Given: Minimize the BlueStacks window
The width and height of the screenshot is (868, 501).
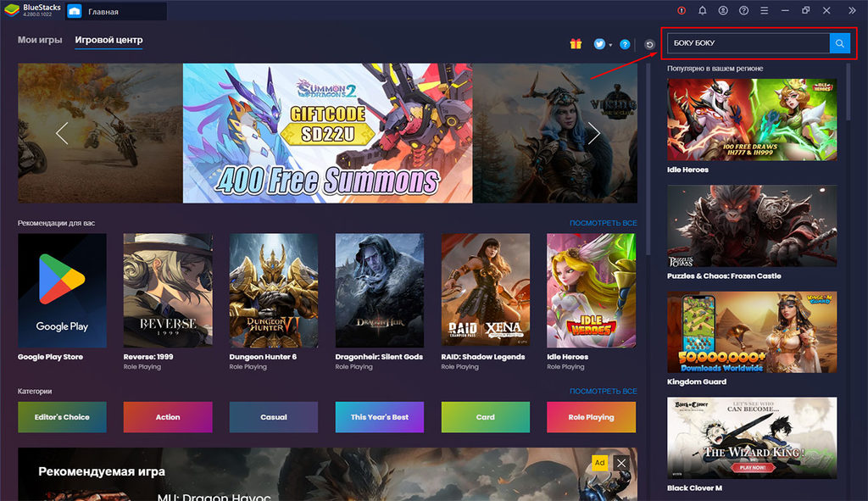Looking at the screenshot, I should point(785,10).
